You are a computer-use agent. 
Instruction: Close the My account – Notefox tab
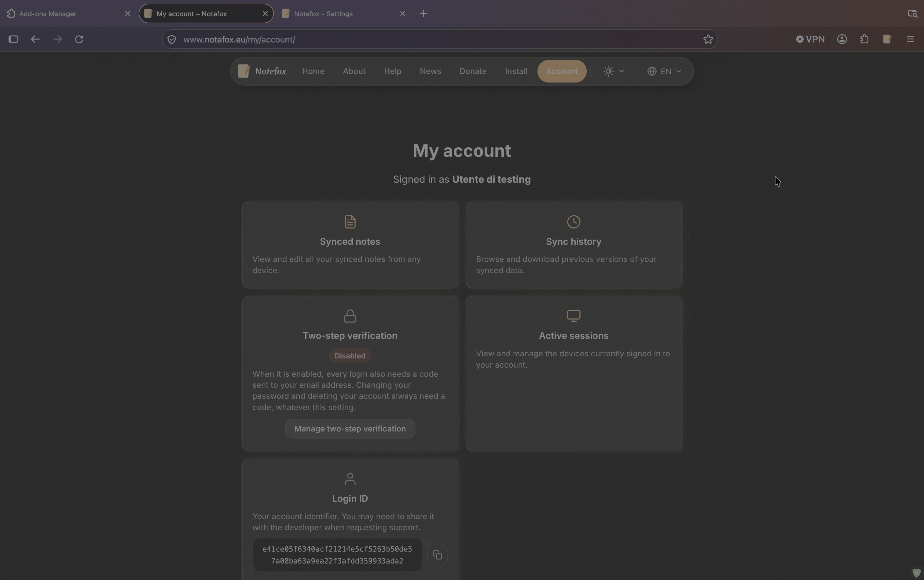(265, 13)
